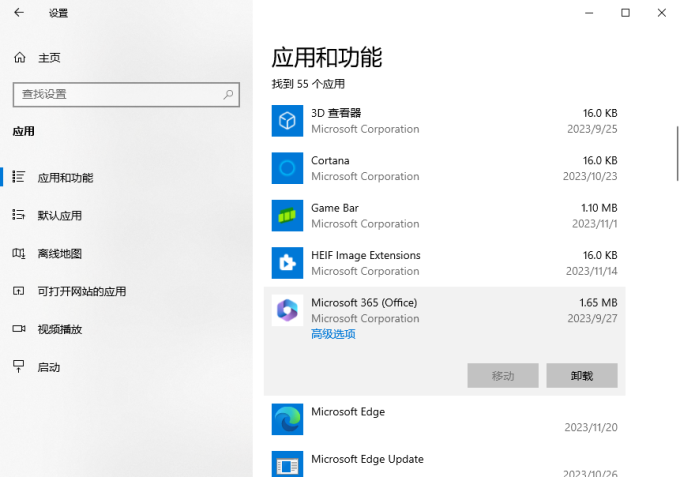Click the Cortana app icon
Viewport: 680px width, 477px height.
287,168
